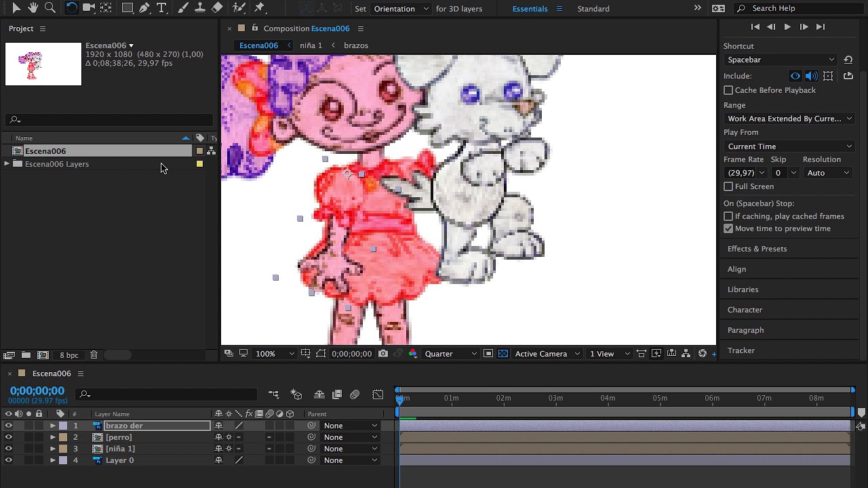
Task: Switch to the Essentials workspace
Action: (x=530, y=9)
